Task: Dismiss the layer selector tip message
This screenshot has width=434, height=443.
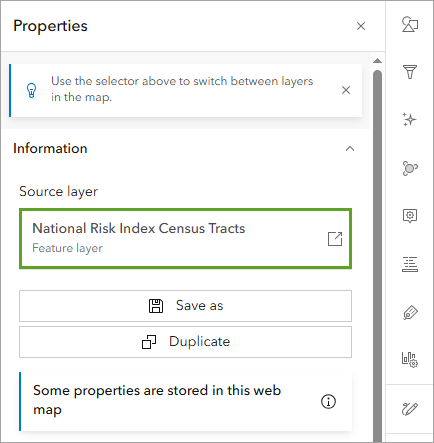Action: click(346, 90)
